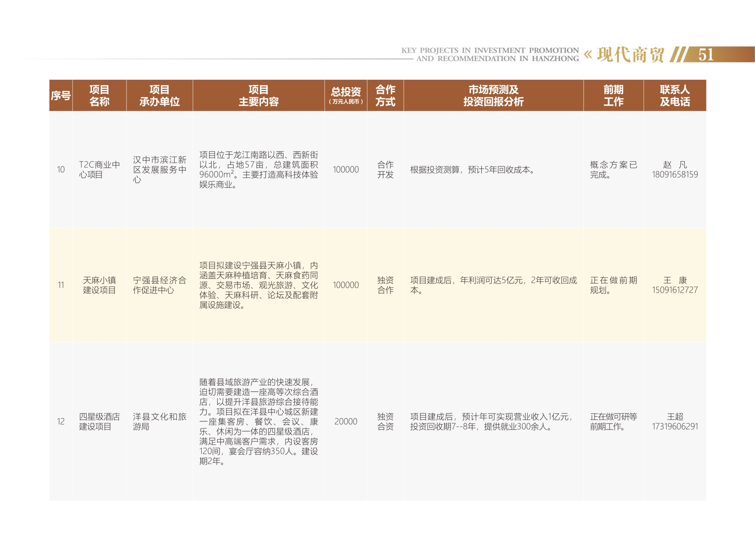Click project name T2C商业中心项目
The width and height of the screenshot is (755, 560).
point(99,170)
